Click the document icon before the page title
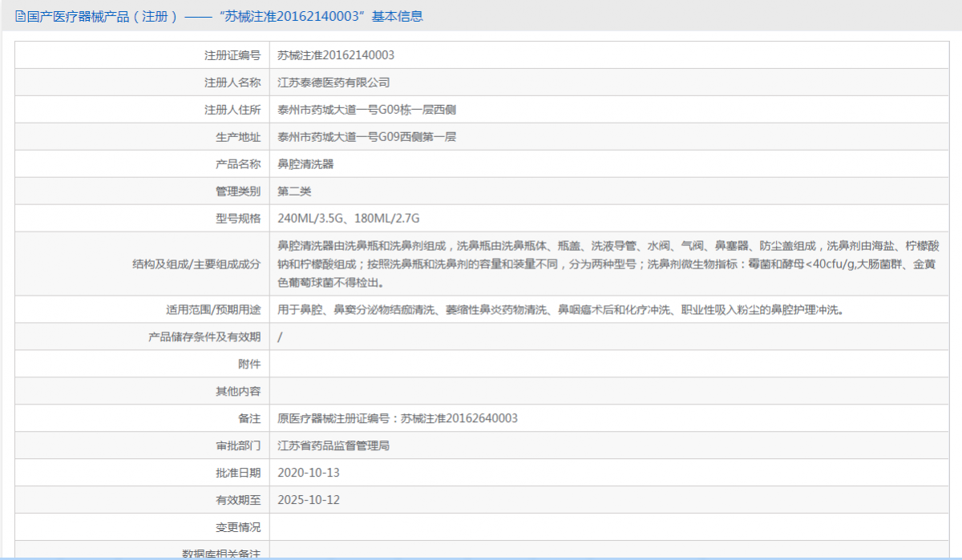 [20, 16]
